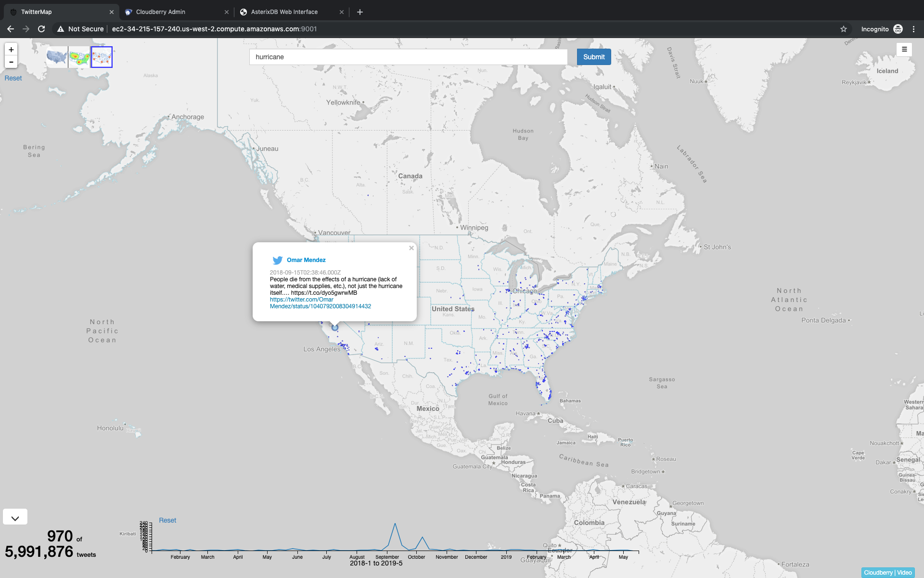Open Chrome's three-dot options menu
The image size is (924, 578).
coord(914,29)
